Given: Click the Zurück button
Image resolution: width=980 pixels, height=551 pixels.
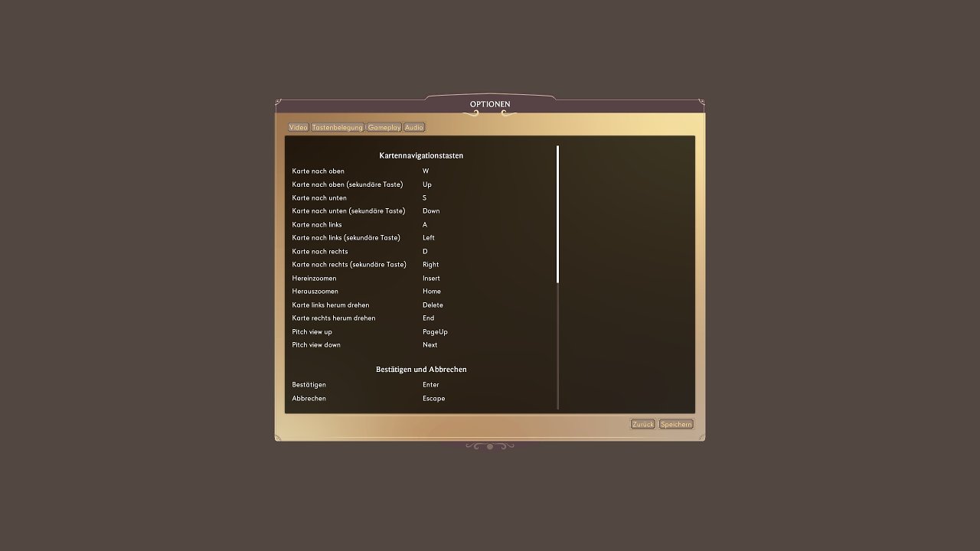Looking at the screenshot, I should click(643, 424).
